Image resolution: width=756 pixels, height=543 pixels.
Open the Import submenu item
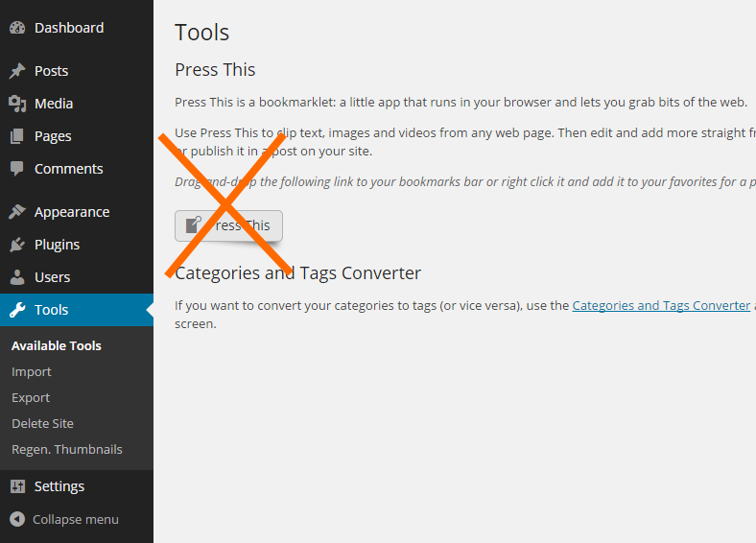point(32,372)
